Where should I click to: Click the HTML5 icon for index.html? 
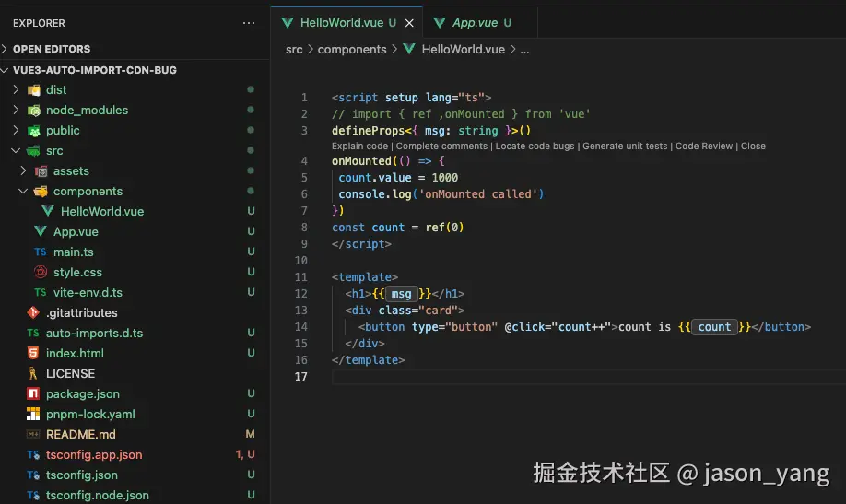[x=33, y=353]
